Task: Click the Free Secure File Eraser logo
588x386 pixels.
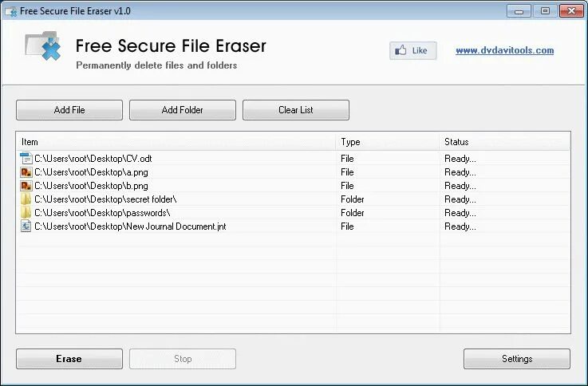Action: (43, 45)
